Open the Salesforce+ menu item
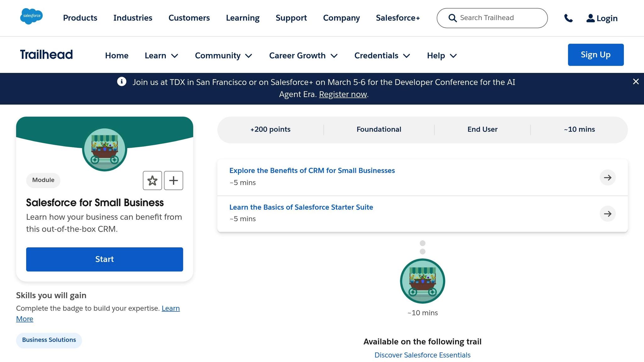Image resolution: width=644 pixels, height=362 pixels. click(x=398, y=18)
